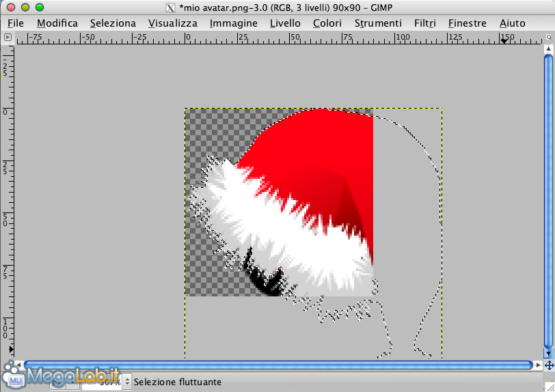Click the vertical scrollbar thumb
The height and width of the screenshot is (392, 555).
click(x=548, y=201)
